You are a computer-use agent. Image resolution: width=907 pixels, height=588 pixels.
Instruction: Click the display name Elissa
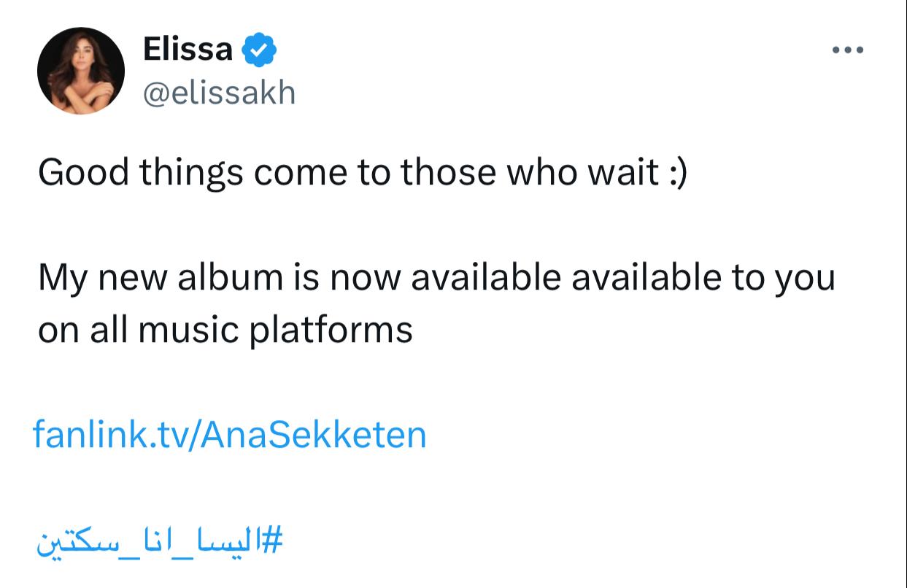tap(188, 50)
